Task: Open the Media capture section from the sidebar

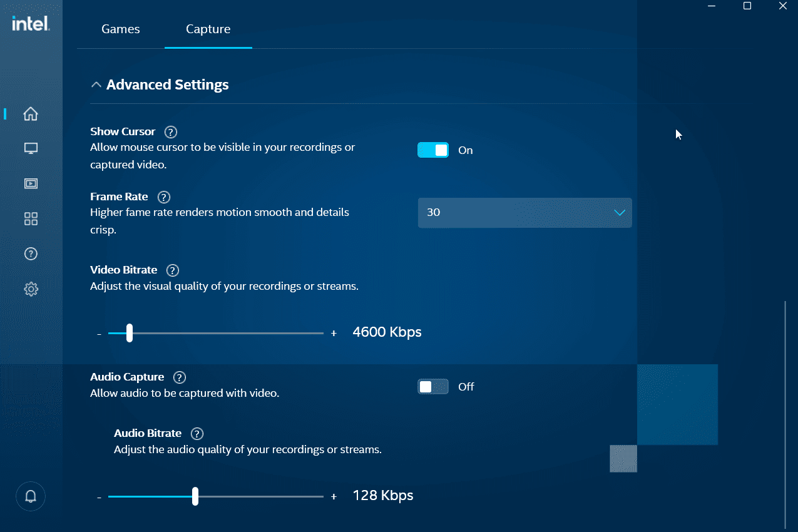Action: pyautogui.click(x=31, y=183)
